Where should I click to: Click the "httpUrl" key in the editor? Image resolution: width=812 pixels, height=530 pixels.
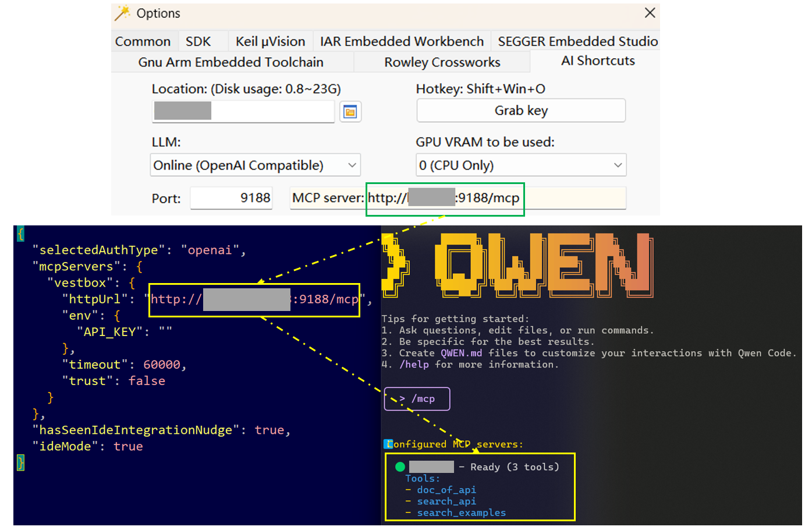pos(94,299)
